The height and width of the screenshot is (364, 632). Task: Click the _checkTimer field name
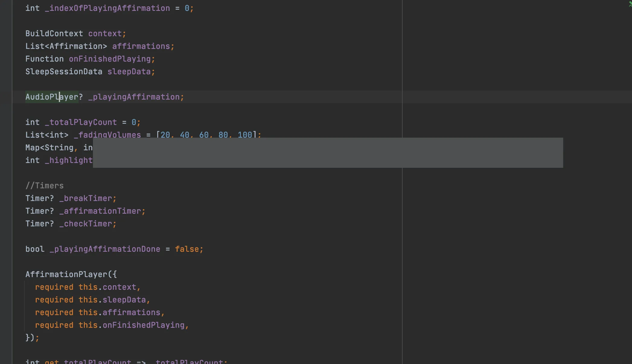point(85,224)
